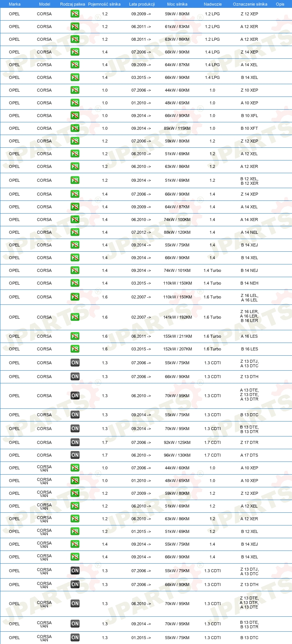Click the 'Rodzaj paliwa' column header

pyautogui.click(x=72, y=4)
